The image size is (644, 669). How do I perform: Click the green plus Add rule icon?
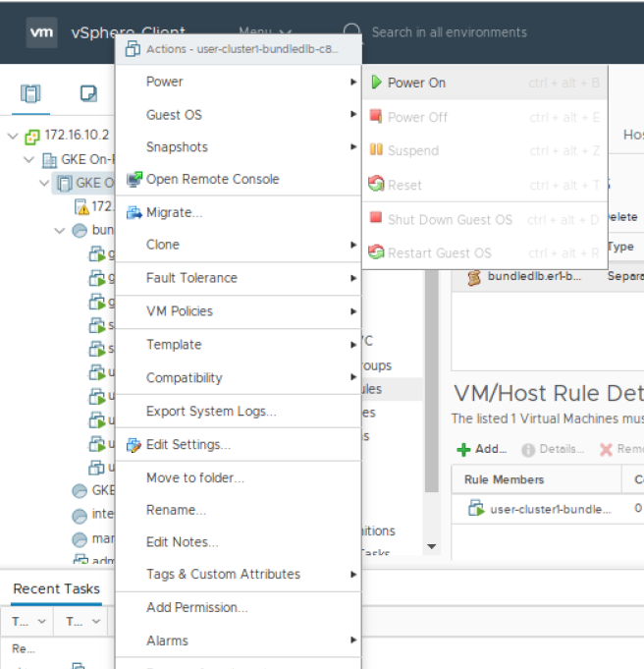463,449
